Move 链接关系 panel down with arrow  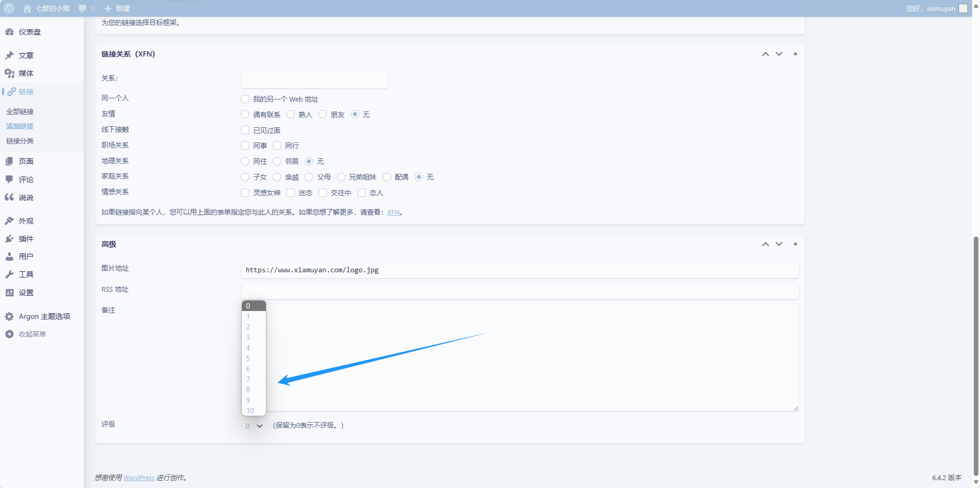[779, 54]
